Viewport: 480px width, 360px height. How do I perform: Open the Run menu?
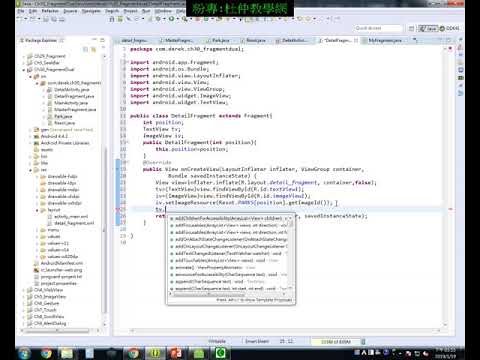point(146,11)
